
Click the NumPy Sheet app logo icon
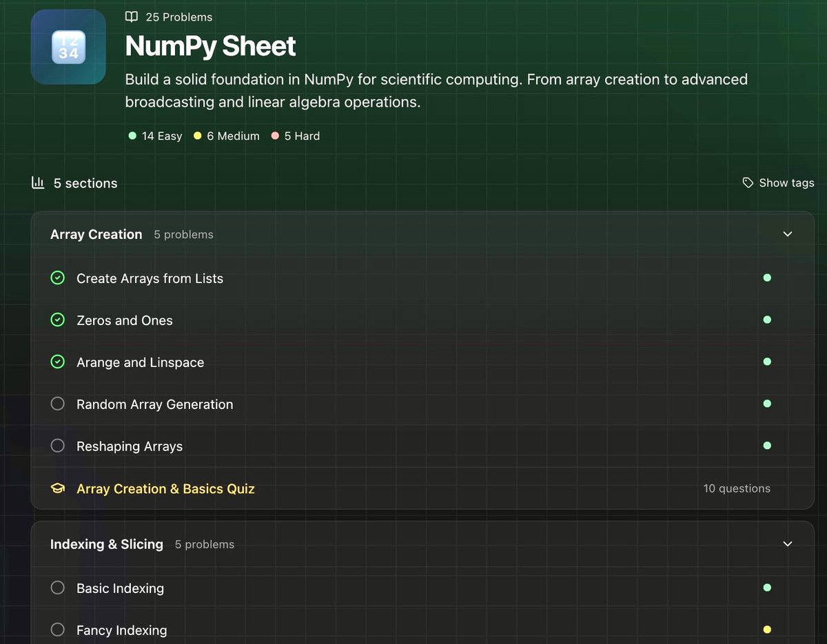pos(68,47)
